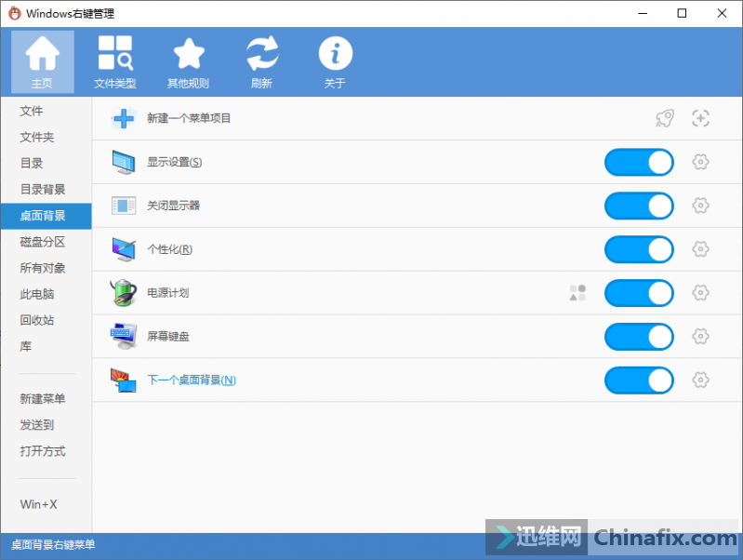The width and height of the screenshot is (743, 560).
Task: Click the 刷新 refresh icon
Action: (261, 61)
